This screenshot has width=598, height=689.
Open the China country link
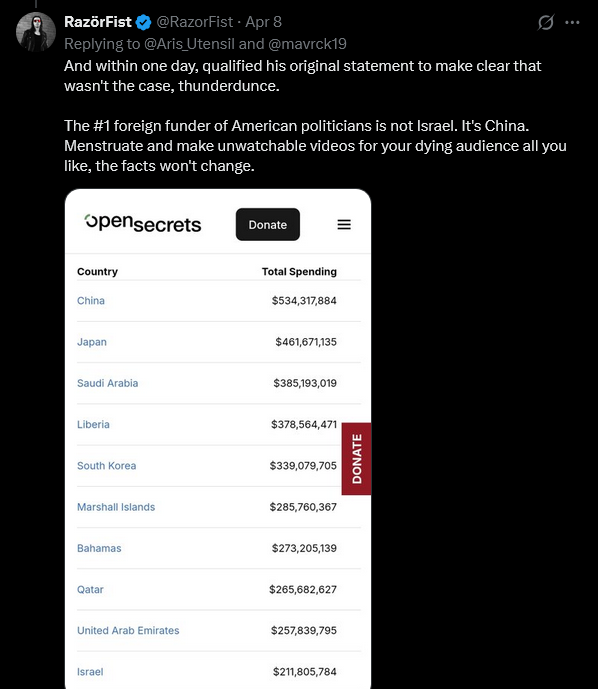pyautogui.click(x=91, y=301)
